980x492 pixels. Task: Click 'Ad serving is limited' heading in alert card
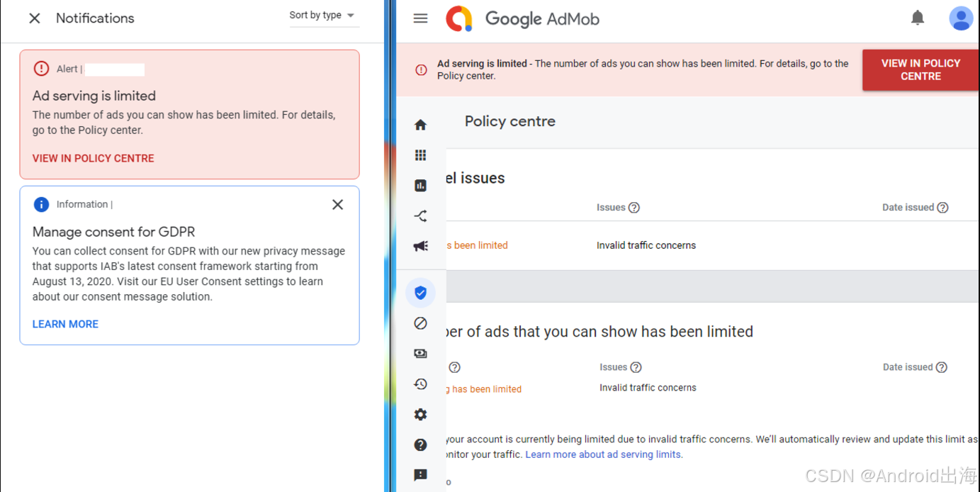pyautogui.click(x=94, y=96)
